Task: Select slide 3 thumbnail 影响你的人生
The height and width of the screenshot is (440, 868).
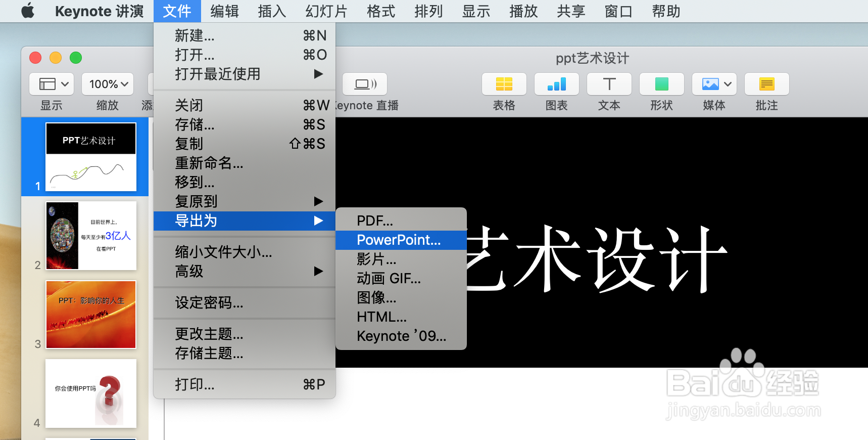Action: [91, 315]
